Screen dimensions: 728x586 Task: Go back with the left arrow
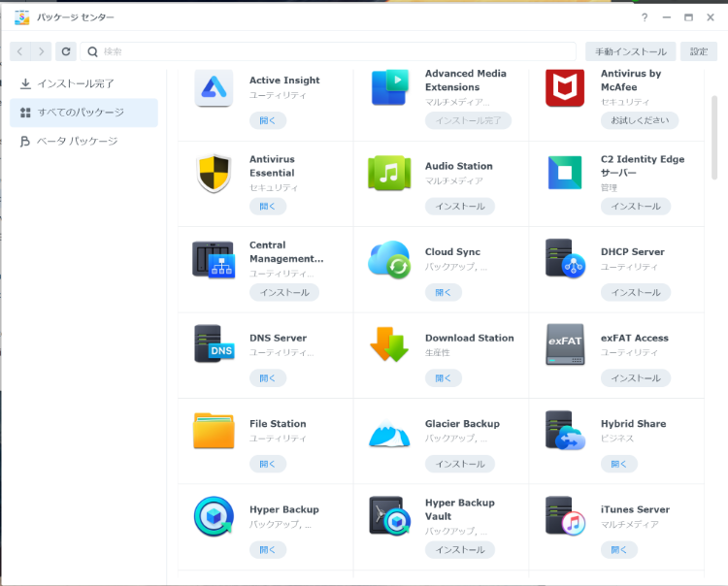(20, 51)
